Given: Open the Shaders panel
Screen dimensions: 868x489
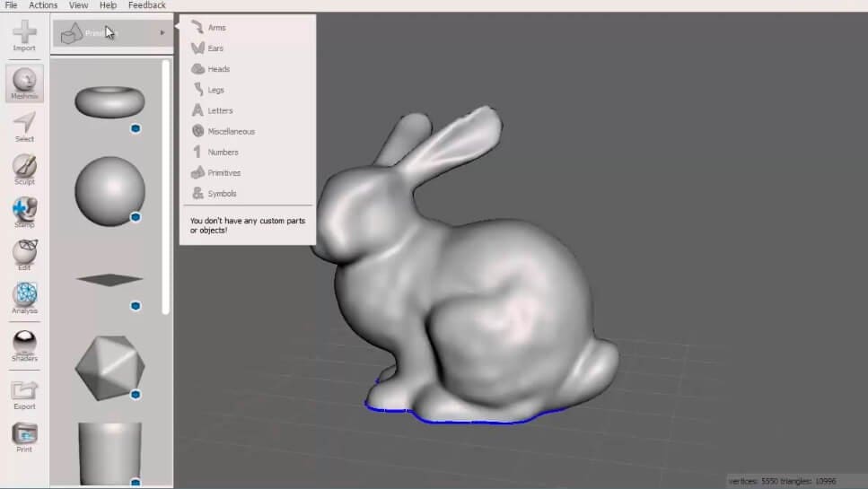Looking at the screenshot, I should [24, 345].
